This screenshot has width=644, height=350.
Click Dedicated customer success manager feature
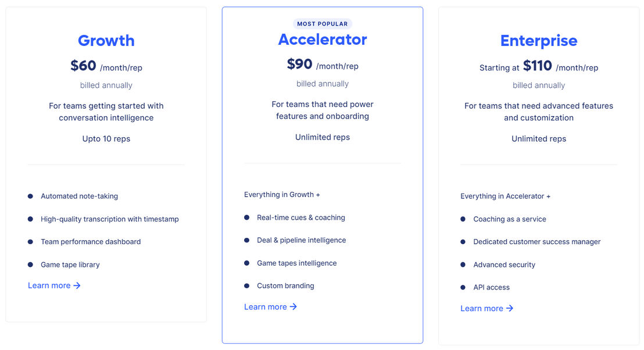[537, 242]
